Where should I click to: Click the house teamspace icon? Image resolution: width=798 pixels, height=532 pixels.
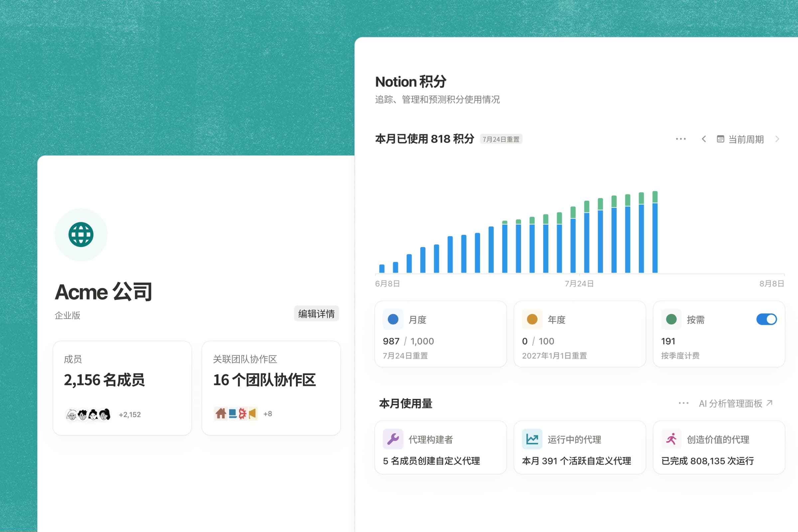point(220,414)
